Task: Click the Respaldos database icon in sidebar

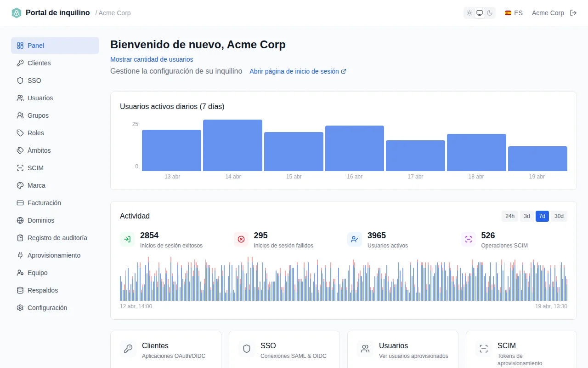Action: pyautogui.click(x=20, y=290)
